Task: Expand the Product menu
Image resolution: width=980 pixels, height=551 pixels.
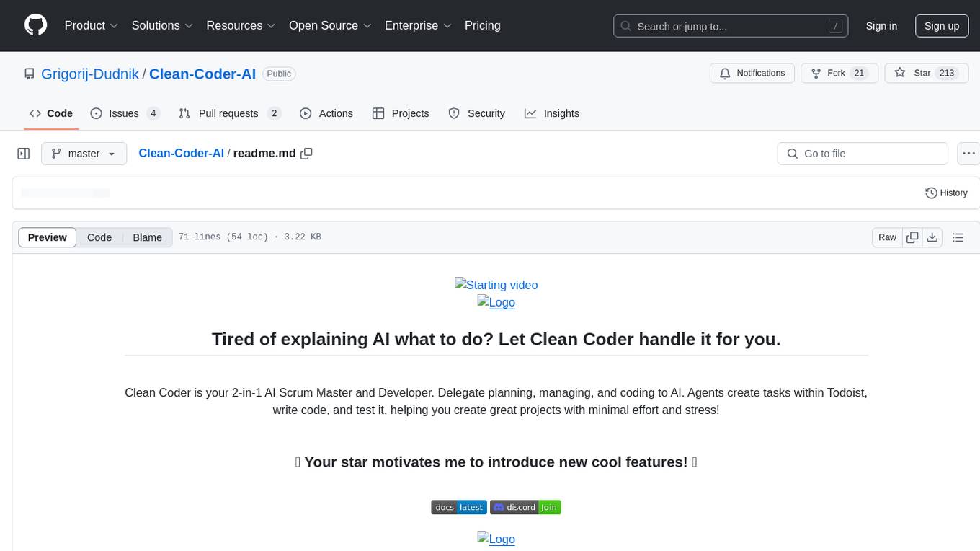Action: pyautogui.click(x=92, y=25)
